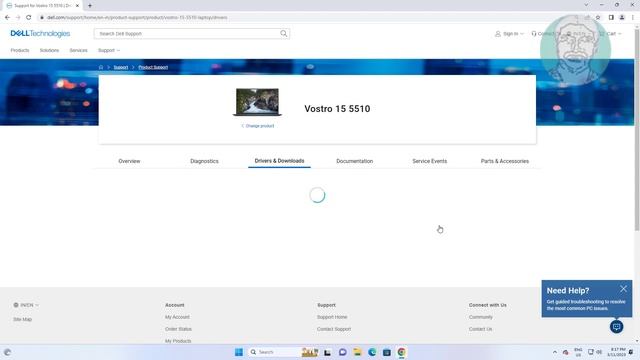Expand the Support menu in the header

tap(109, 50)
